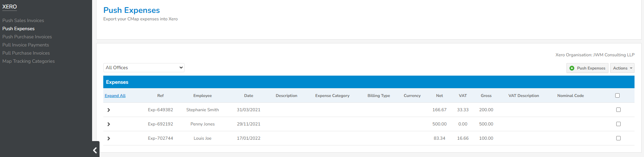Screen dimensions: 644x157
Task: Click the XERO sidebar heading
Action: (9, 7)
